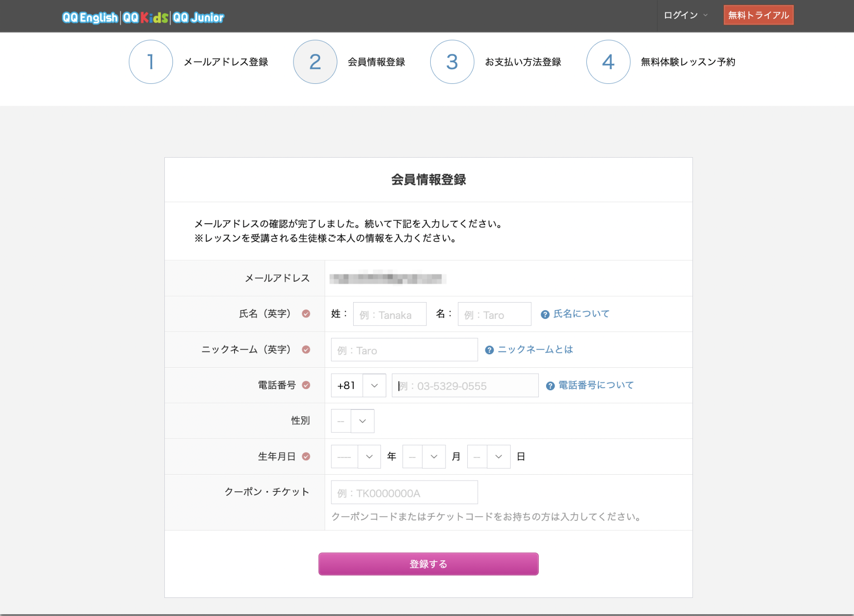
Task: Click the QQ Junior logo
Action: tap(198, 17)
